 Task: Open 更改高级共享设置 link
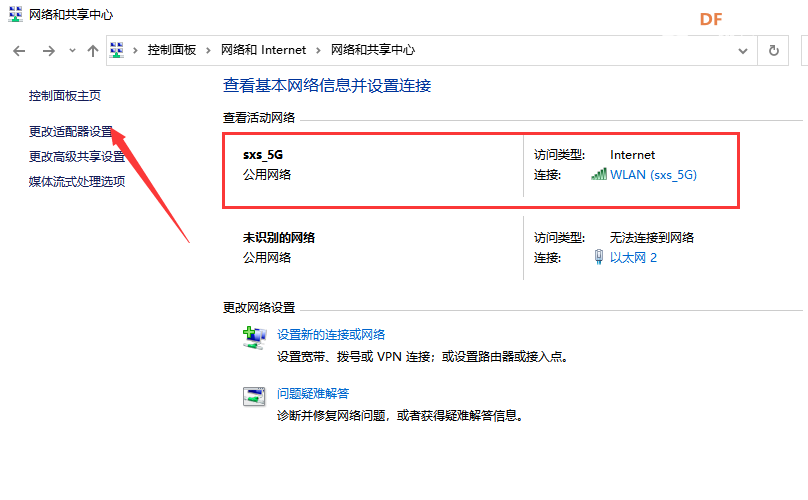point(77,157)
